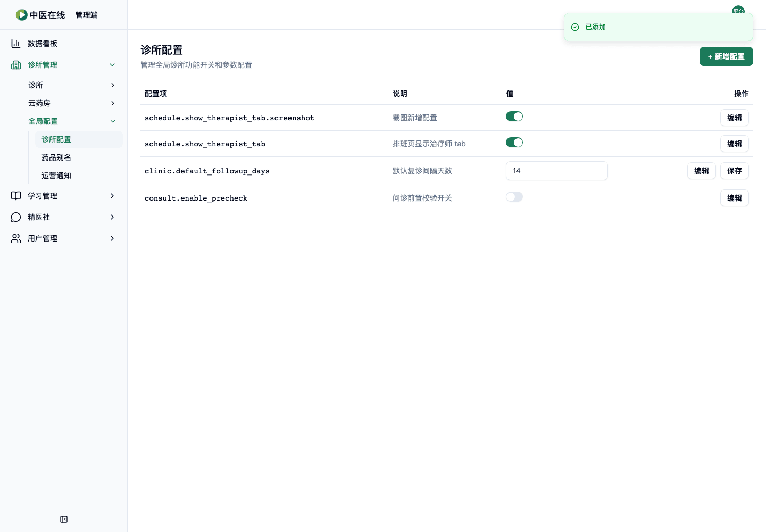Select the 诊所配置 menu item

point(79,139)
